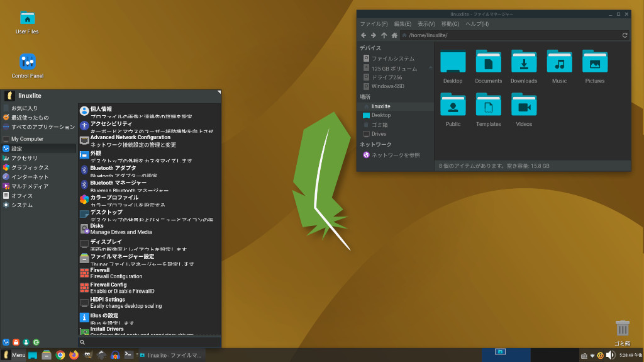Select the linuxlite file manager taskbar window button

click(x=171, y=356)
